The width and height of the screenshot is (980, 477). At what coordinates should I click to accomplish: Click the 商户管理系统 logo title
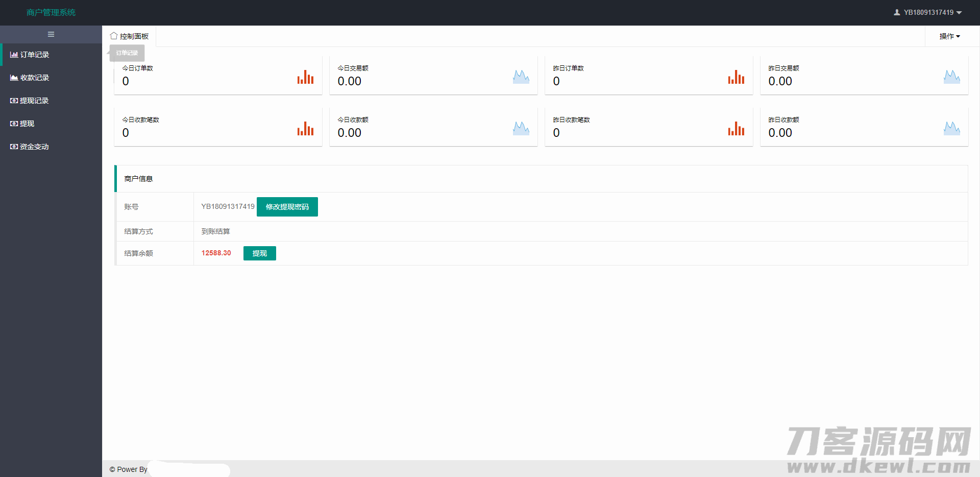(51, 12)
